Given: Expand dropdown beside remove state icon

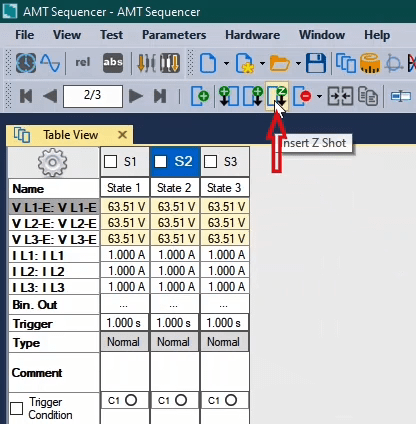Looking at the screenshot, I should 319,96.
